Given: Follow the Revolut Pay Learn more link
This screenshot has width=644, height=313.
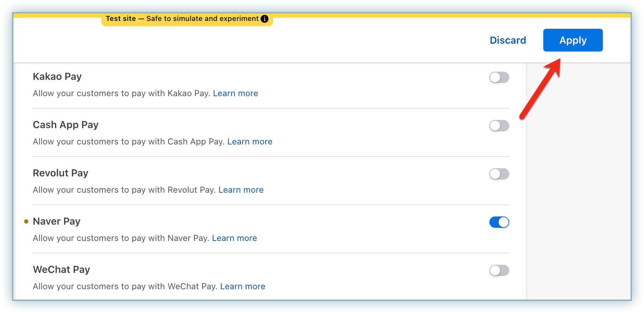Looking at the screenshot, I should (241, 190).
